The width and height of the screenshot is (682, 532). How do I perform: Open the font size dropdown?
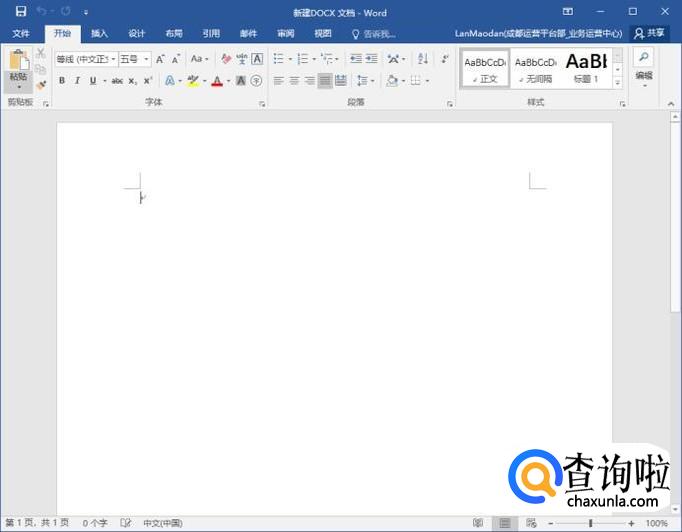coord(147,59)
